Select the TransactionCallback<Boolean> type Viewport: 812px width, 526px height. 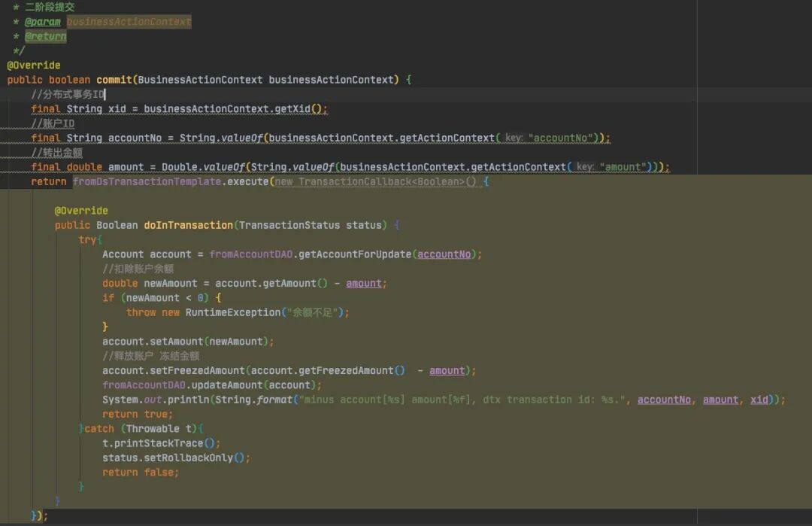pos(381,181)
